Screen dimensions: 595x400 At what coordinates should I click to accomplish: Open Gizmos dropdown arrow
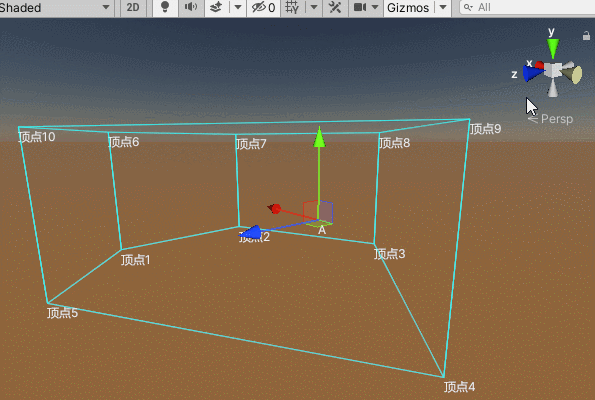[x=443, y=7]
